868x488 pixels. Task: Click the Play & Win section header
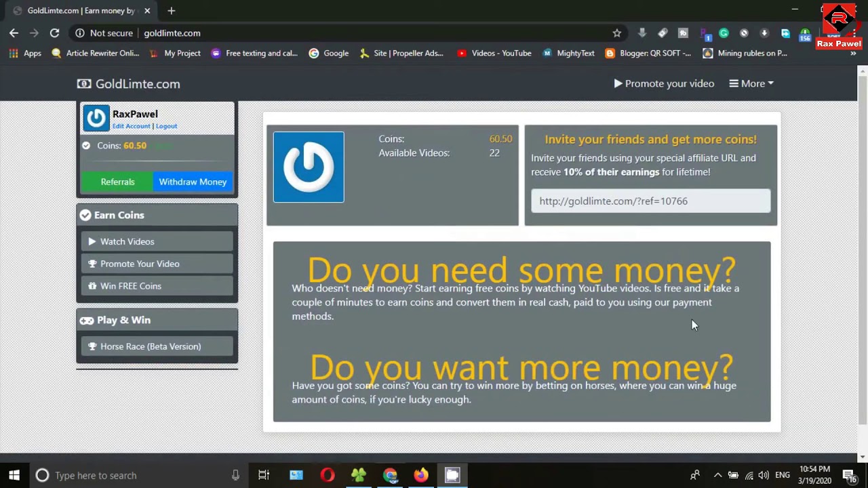click(157, 320)
